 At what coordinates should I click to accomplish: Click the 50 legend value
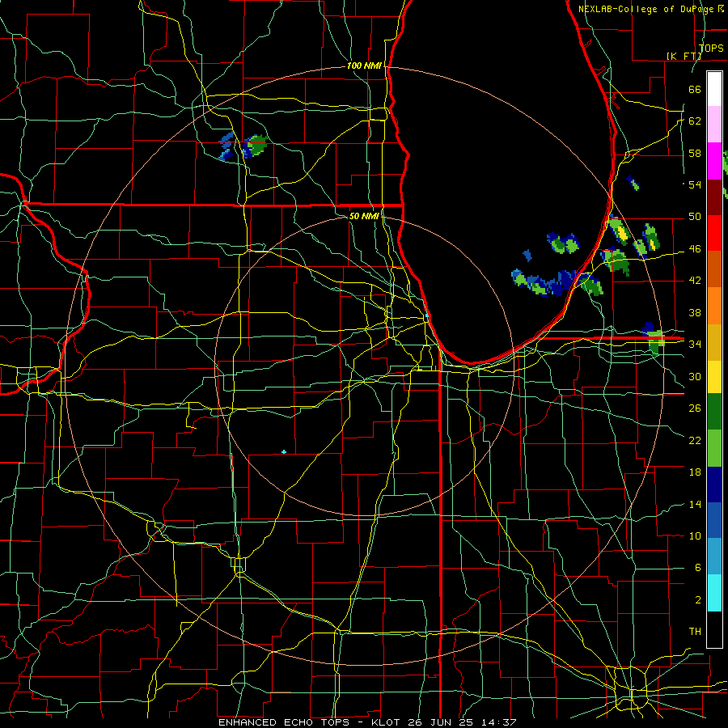[x=695, y=217]
